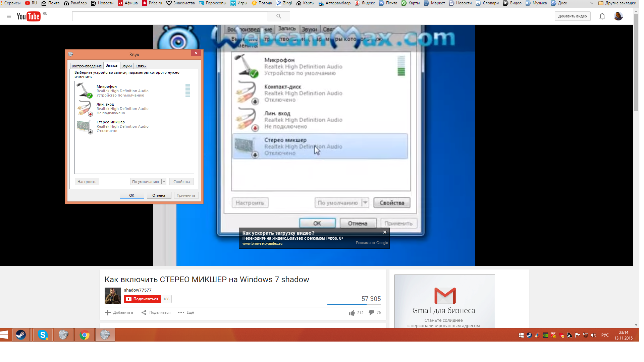
Task: Click the like/dislike ratio bar
Action: 354,305
